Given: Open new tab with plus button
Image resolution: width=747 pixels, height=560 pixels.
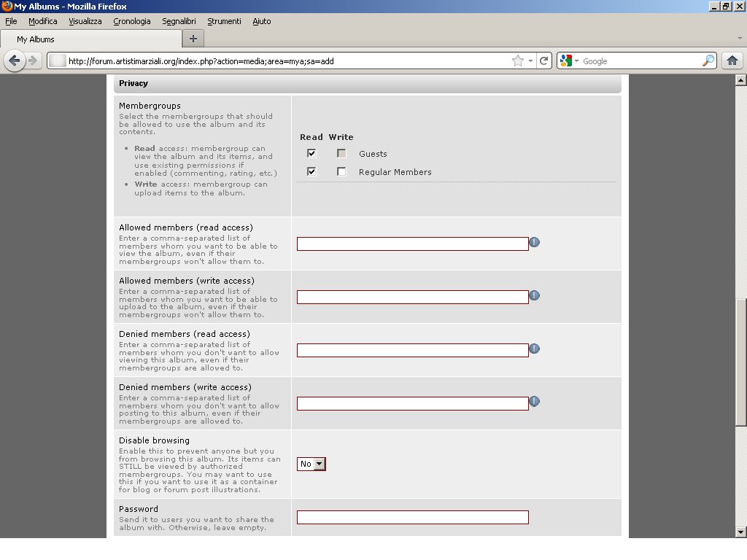Looking at the screenshot, I should click(193, 39).
